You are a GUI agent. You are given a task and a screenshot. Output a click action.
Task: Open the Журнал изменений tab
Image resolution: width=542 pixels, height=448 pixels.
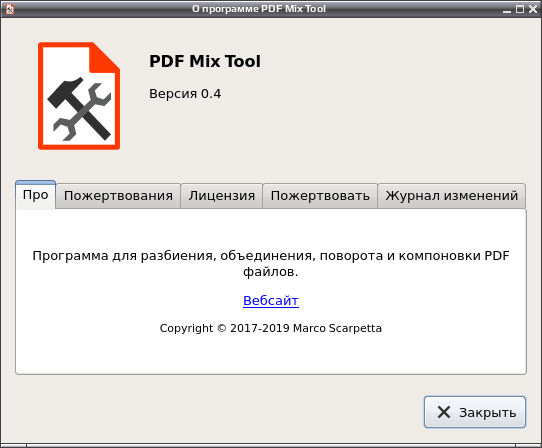[x=452, y=196]
